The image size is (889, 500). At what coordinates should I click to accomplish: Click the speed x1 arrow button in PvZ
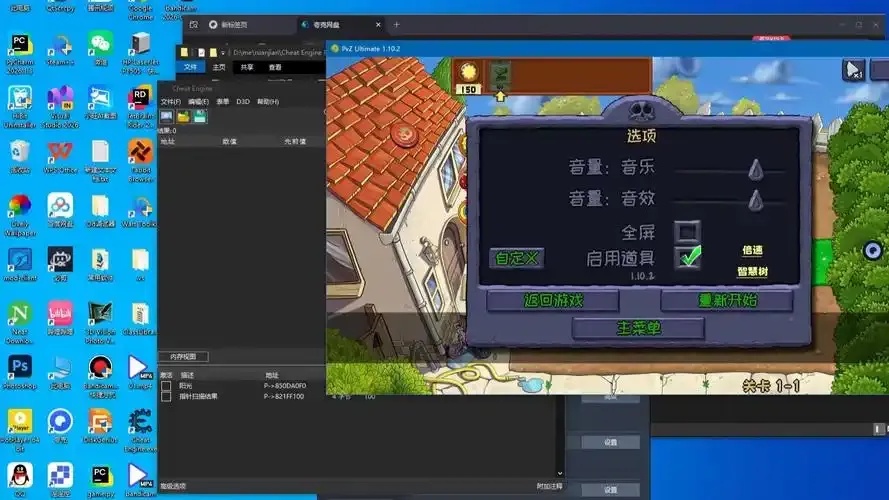(x=853, y=70)
